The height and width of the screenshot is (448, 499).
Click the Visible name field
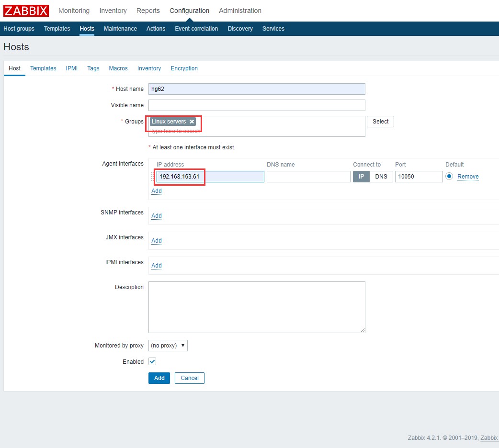coord(257,105)
